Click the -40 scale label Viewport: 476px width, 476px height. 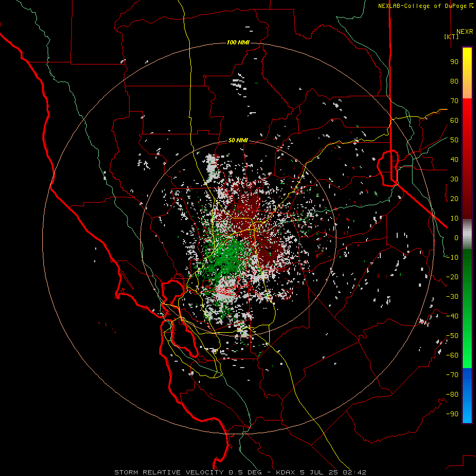tap(452, 316)
